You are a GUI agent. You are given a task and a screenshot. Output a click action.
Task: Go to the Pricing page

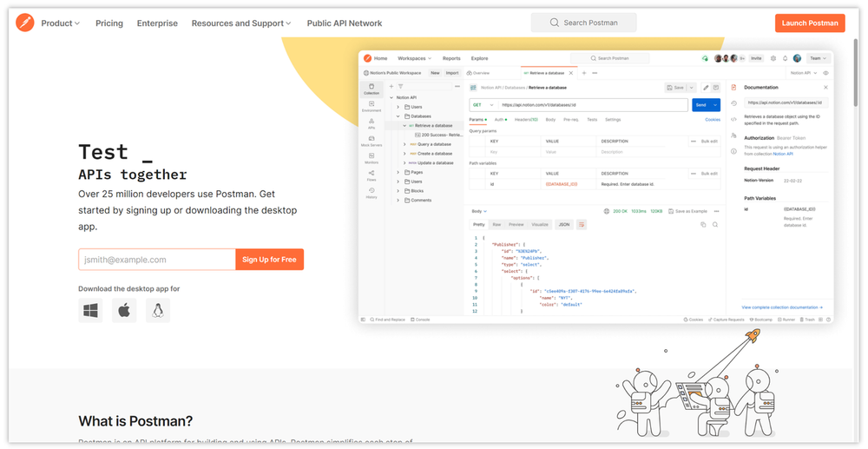point(109,23)
